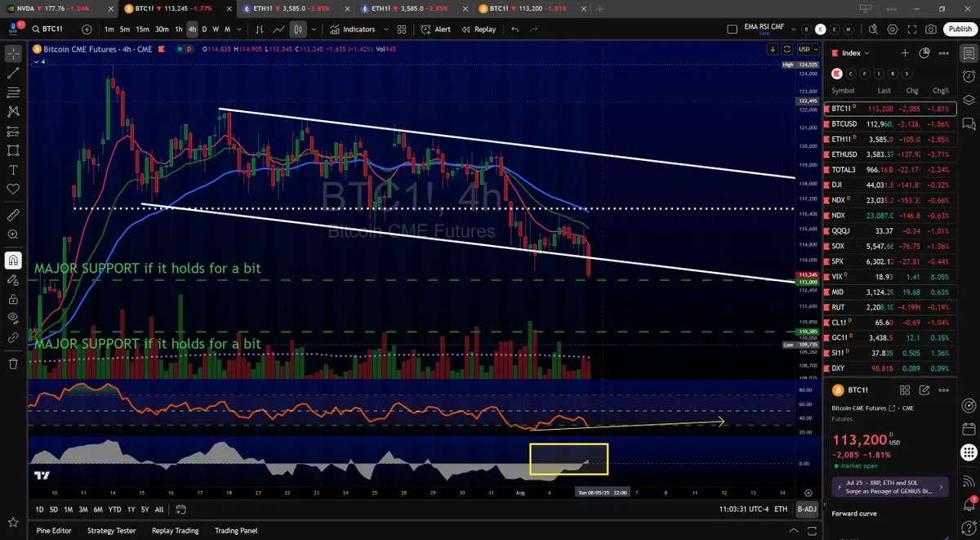Image resolution: width=980 pixels, height=540 pixels.
Task: Activate the zoom in tool
Action: [x=13, y=234]
